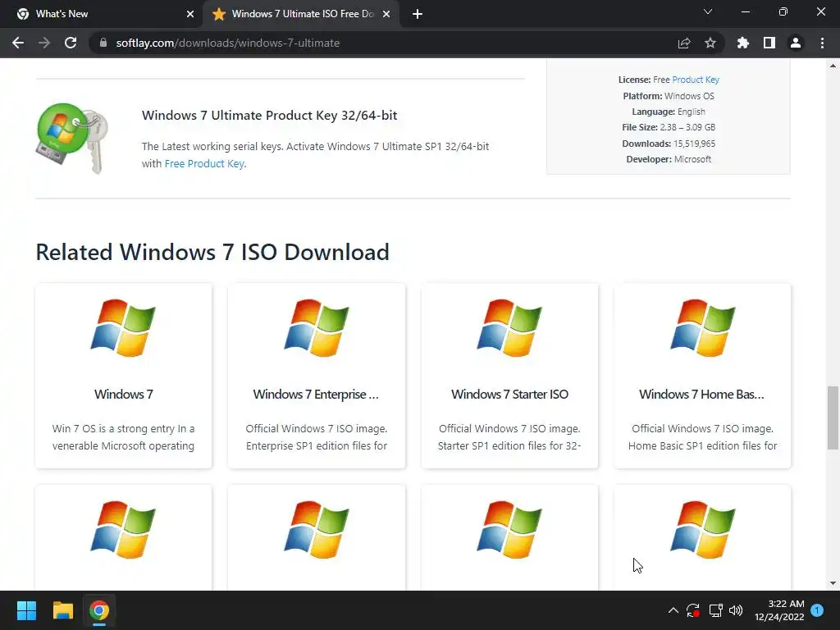840x630 pixels.
Task: Open the Windows 7 card title
Action: (124, 395)
